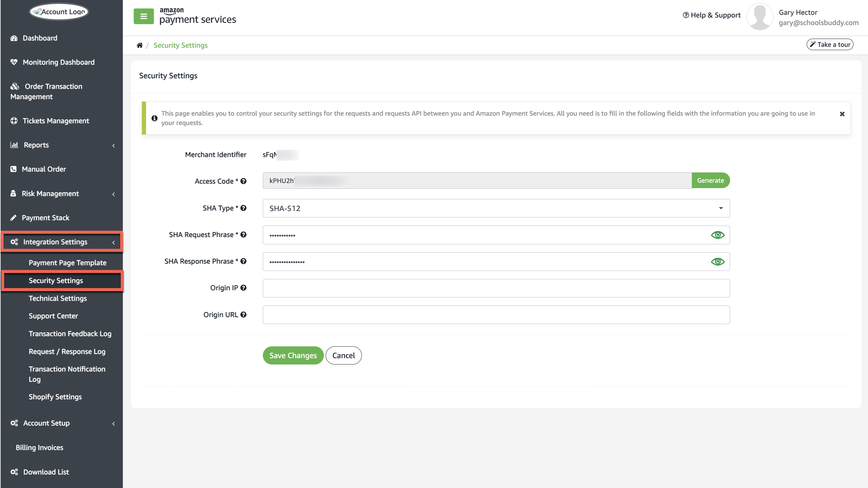Click the green hamburger menu icon

[144, 16]
